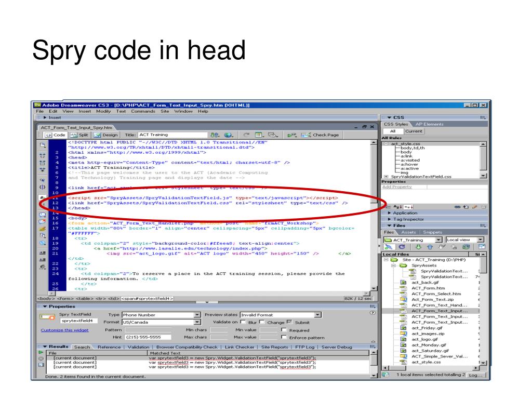
Task: Collapse the Site - ACT_Training tree node
Action: (x=386, y=260)
